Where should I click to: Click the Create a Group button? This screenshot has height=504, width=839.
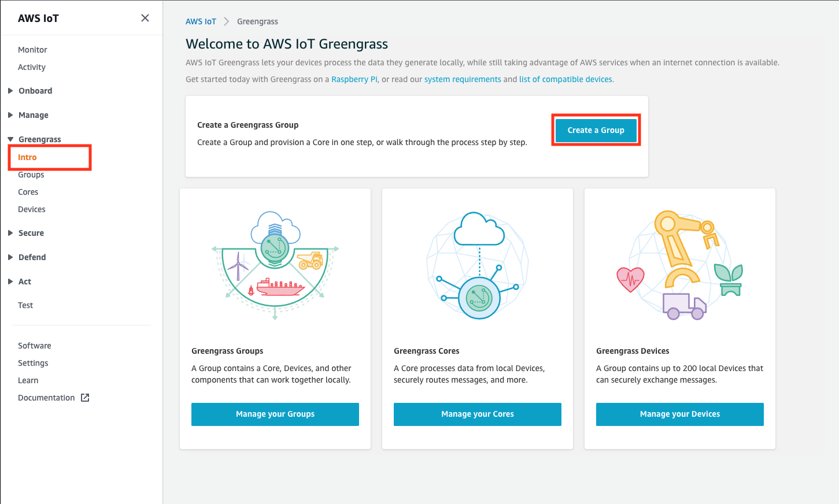click(596, 130)
